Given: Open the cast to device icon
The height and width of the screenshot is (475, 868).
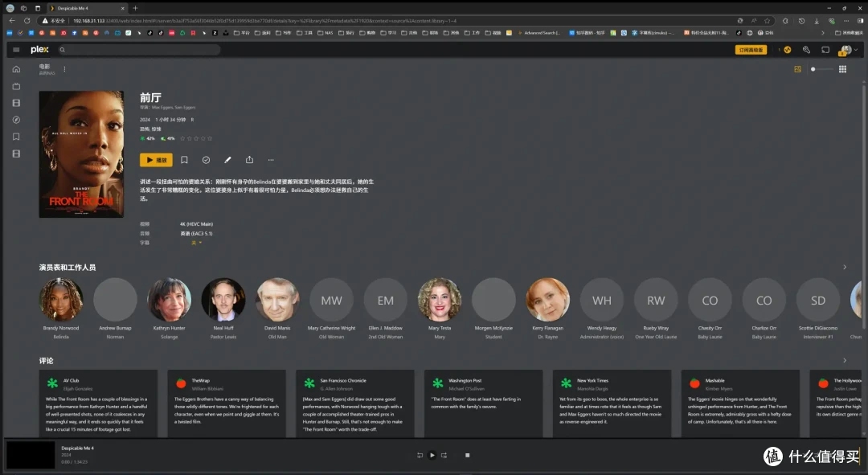Looking at the screenshot, I should 825,50.
